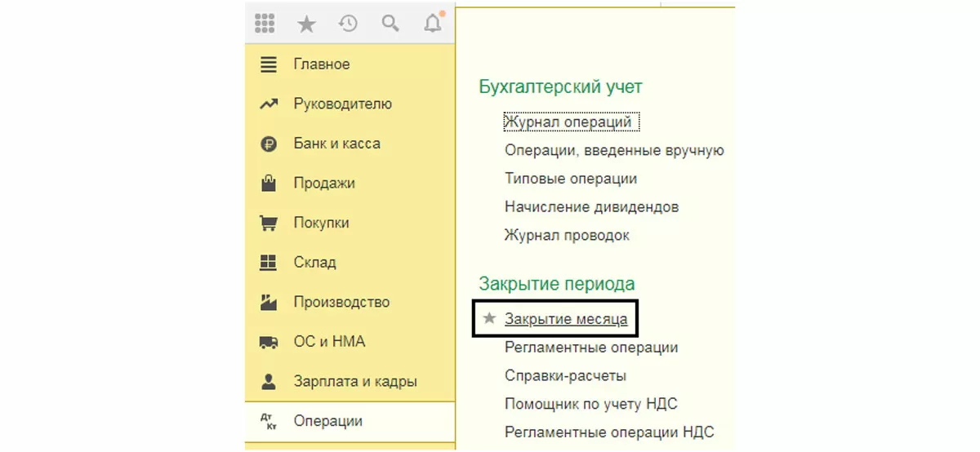The height and width of the screenshot is (452, 980).
Task: Open Операции, введенные вручную
Action: pyautogui.click(x=614, y=151)
